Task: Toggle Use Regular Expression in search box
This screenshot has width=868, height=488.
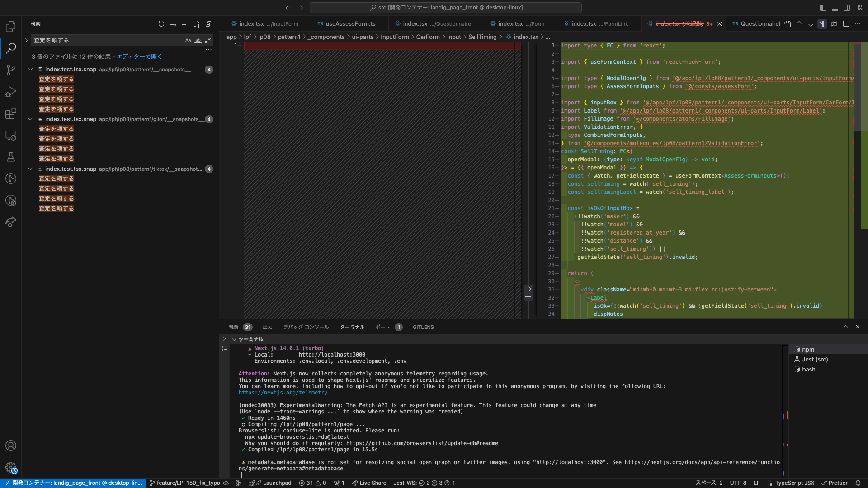Action: point(208,40)
